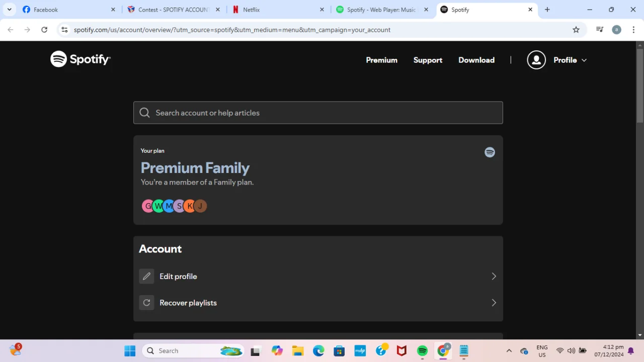Viewport: 644px width, 362px height.
Task: Open the Premium Family plan heading
Action: click(195, 167)
